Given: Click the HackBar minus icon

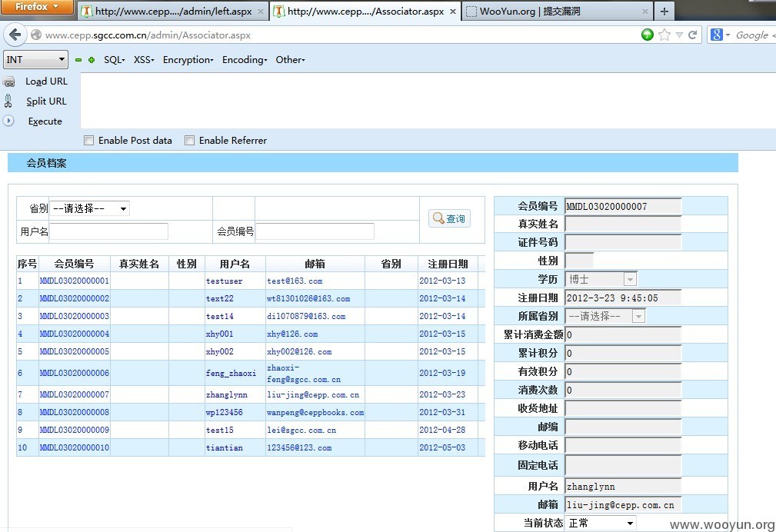Looking at the screenshot, I should [x=78, y=60].
